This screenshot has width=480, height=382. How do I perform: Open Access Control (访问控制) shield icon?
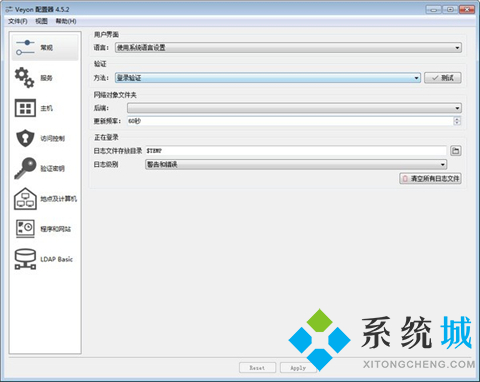(25, 138)
